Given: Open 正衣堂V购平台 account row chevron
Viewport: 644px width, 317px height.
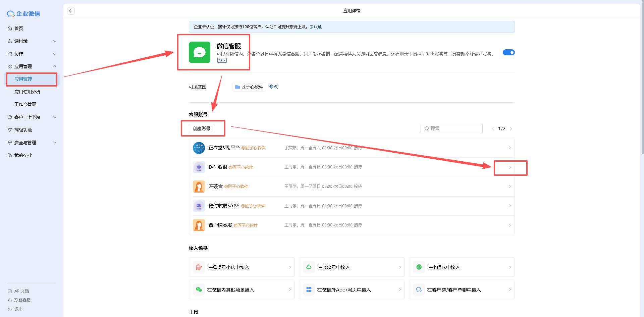Looking at the screenshot, I should click(510, 148).
